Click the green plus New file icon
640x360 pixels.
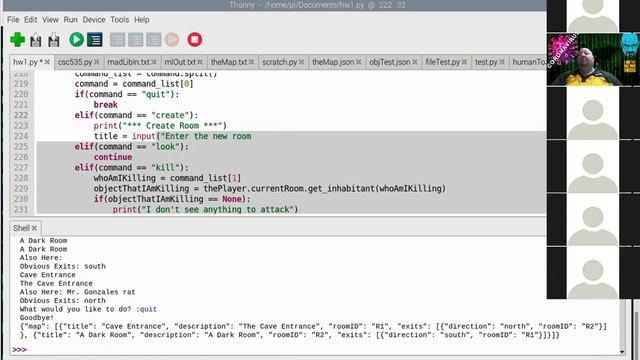18,40
